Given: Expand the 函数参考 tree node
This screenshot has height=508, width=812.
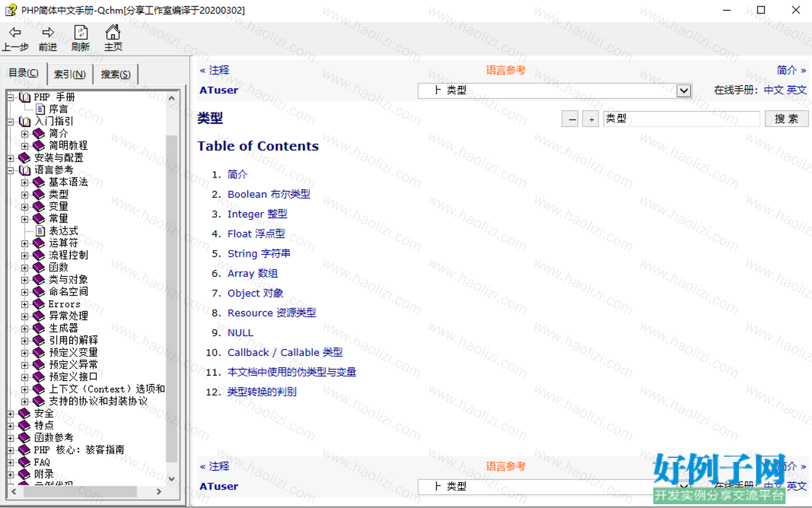Looking at the screenshot, I should click(x=11, y=438).
